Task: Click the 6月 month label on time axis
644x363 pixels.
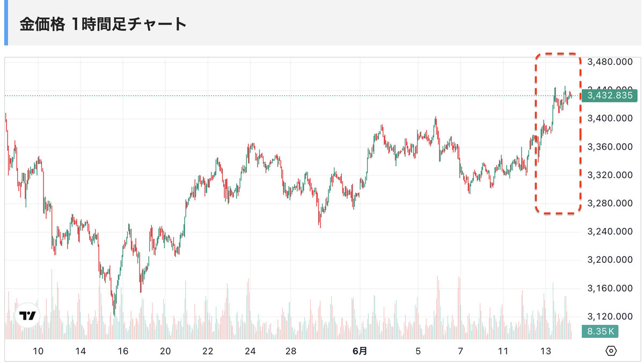Action: point(361,351)
